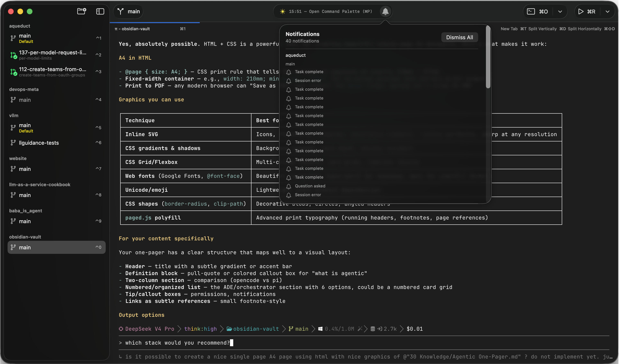Viewport: 619px width, 364px height.
Task: Click the token count 2.7k indicator
Action: tap(390, 329)
